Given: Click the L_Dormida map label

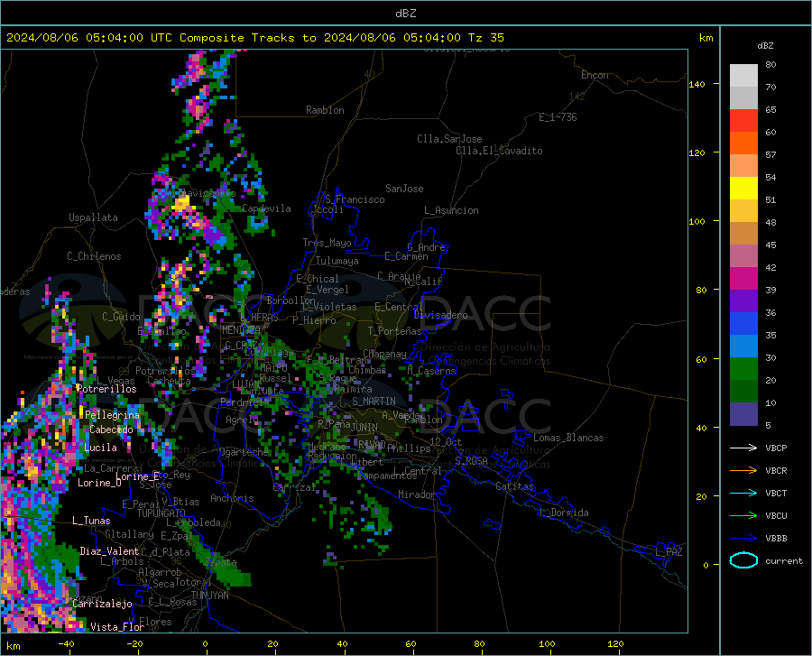Looking at the screenshot, I should pyautogui.click(x=563, y=513).
